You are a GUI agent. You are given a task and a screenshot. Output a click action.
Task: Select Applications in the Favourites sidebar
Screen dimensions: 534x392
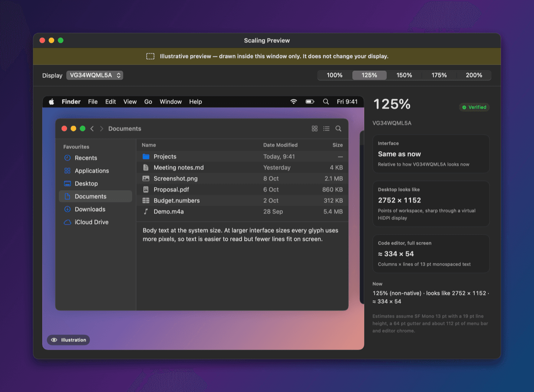coord(96,171)
